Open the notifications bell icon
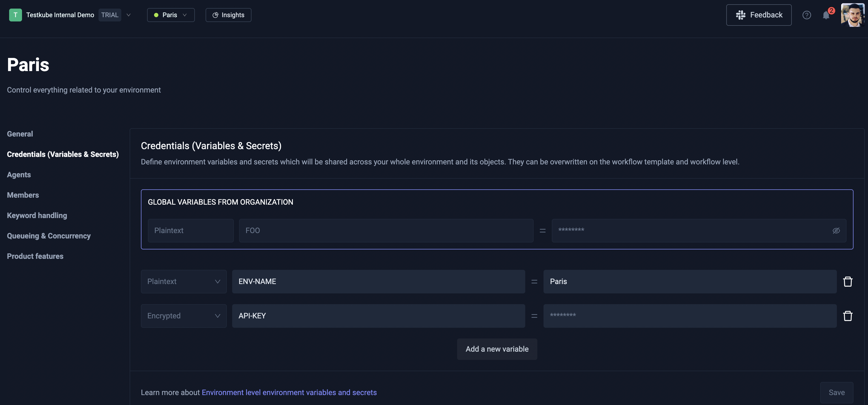The height and width of the screenshot is (405, 868). click(x=826, y=15)
